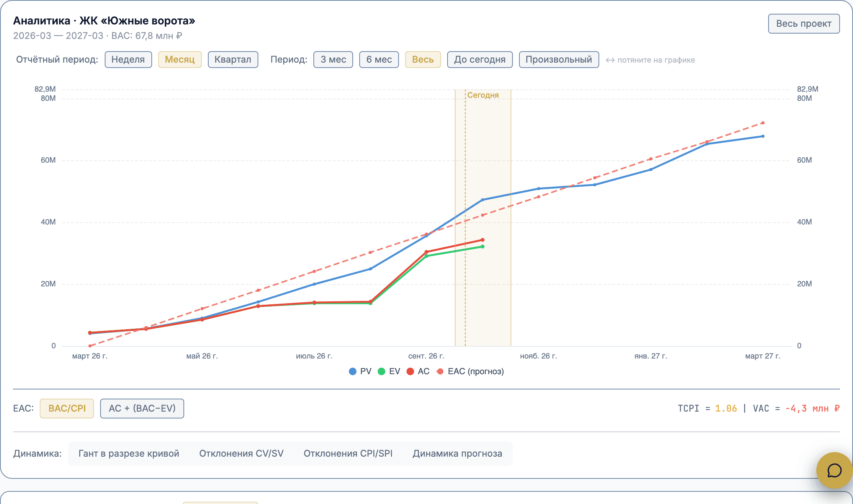Open Весь проект selector
The width and height of the screenshot is (853, 504).
[804, 24]
